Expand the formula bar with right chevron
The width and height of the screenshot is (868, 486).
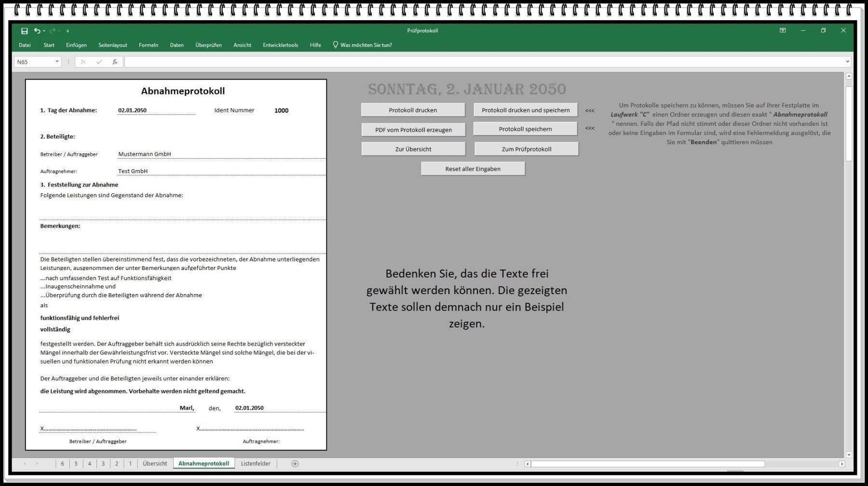[x=847, y=62]
